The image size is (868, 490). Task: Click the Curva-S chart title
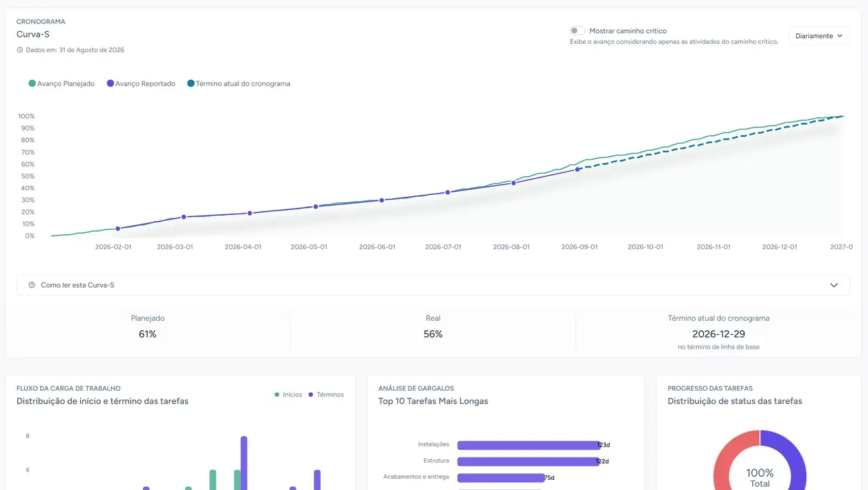click(33, 34)
